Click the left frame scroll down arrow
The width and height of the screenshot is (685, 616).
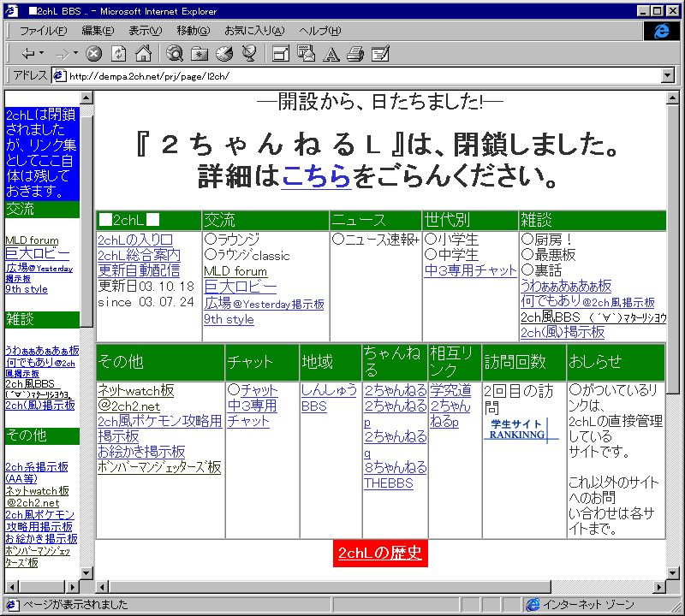pos(86,572)
